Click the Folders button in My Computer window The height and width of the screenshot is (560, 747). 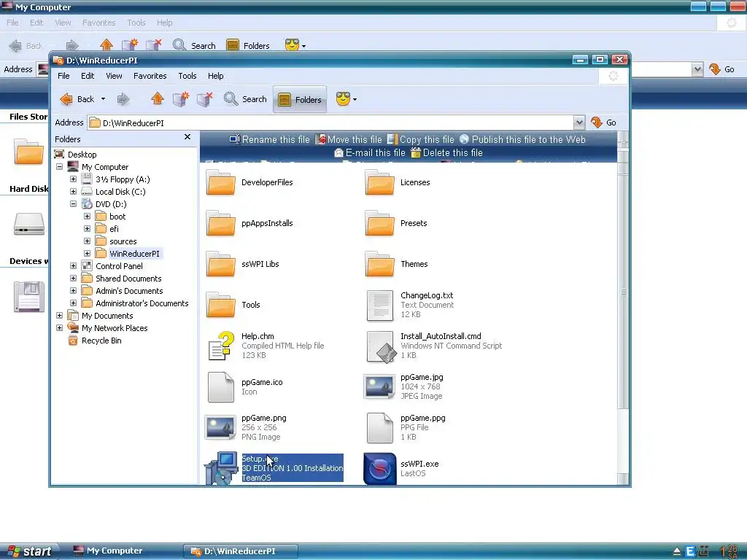coord(248,46)
